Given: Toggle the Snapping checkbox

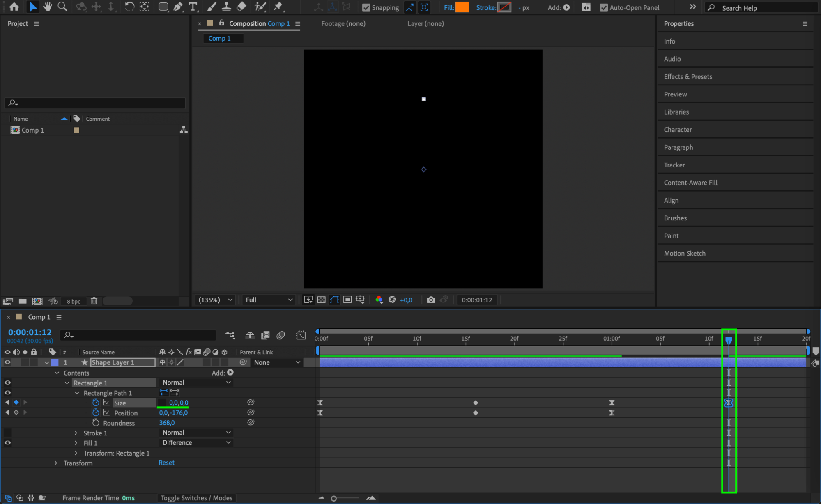Looking at the screenshot, I should click(366, 7).
